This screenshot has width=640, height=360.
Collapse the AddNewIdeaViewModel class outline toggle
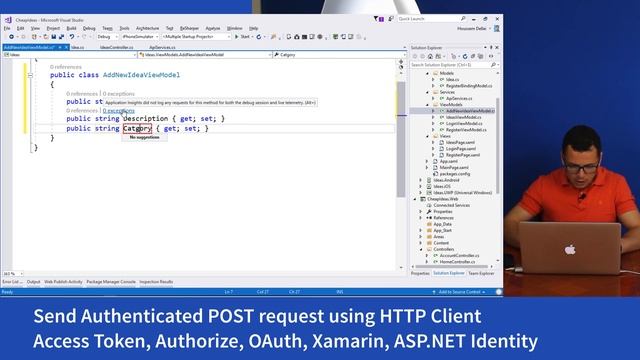point(30,75)
